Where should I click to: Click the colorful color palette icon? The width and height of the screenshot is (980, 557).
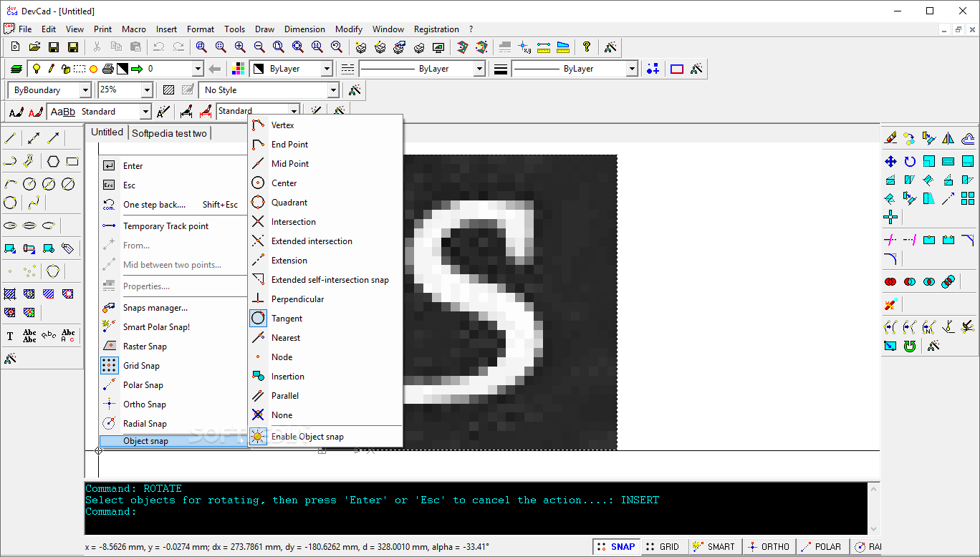(x=239, y=69)
